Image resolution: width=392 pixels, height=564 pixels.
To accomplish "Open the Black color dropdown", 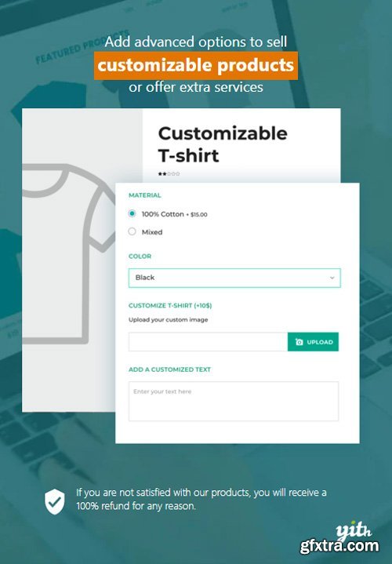I will click(x=234, y=278).
